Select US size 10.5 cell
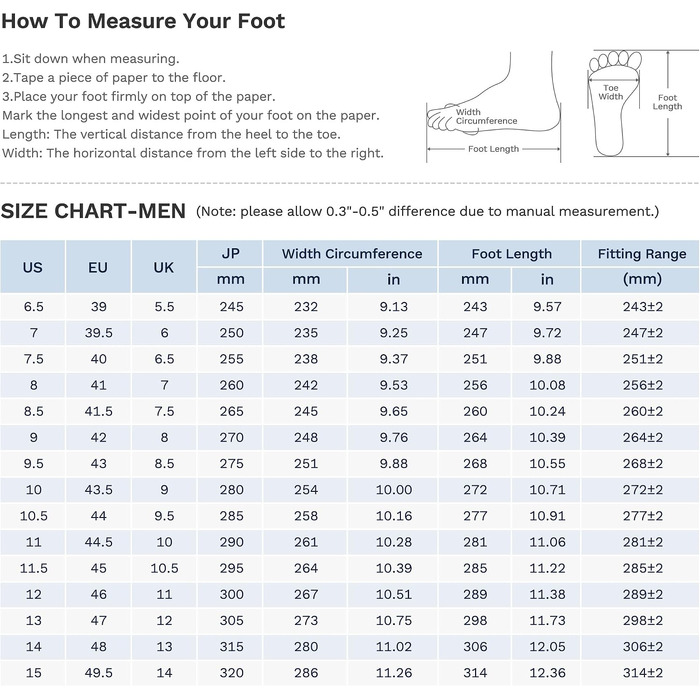 (33, 516)
